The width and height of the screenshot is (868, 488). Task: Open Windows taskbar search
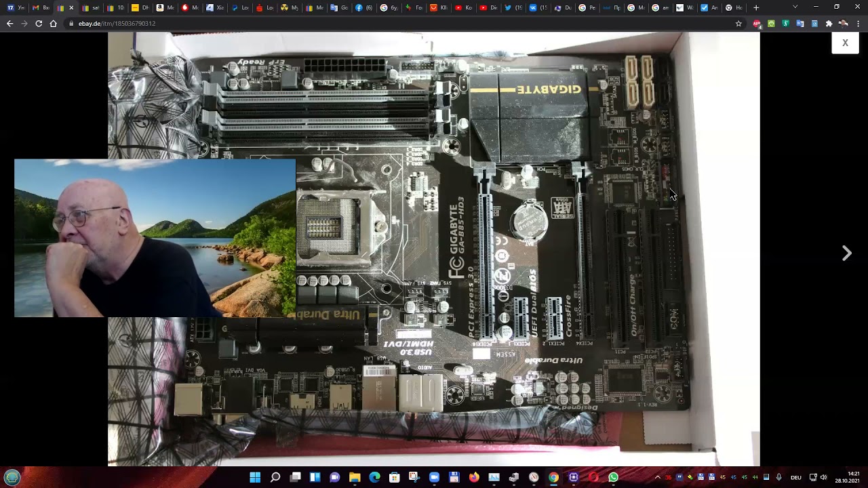[x=275, y=477]
